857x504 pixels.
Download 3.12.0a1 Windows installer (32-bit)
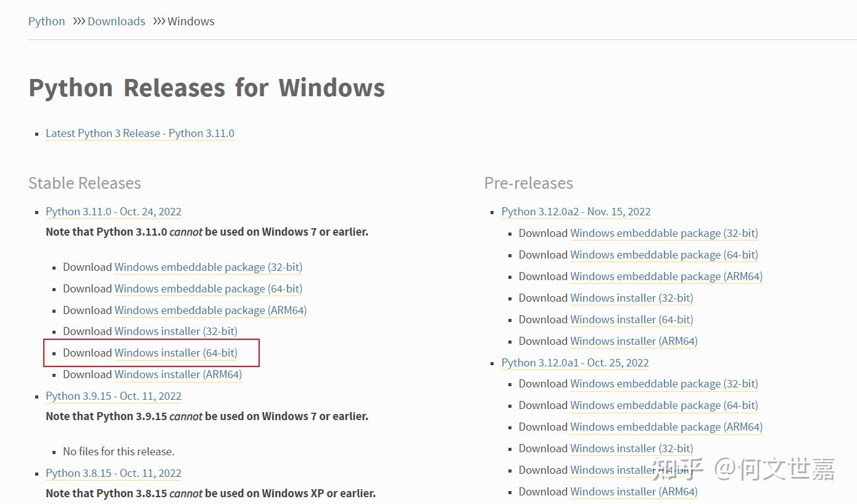click(x=632, y=448)
